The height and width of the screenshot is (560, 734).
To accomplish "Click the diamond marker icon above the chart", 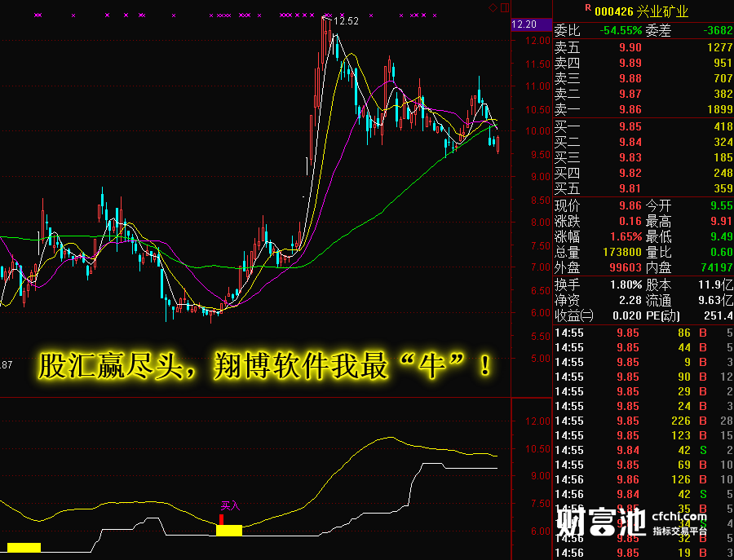I will click(493, 7).
